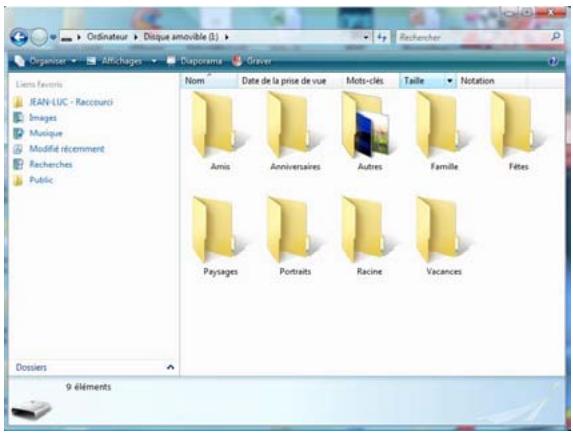Open JEAN-LUC - Raccourci favorite link
The width and height of the screenshot is (573, 434).
tap(71, 102)
